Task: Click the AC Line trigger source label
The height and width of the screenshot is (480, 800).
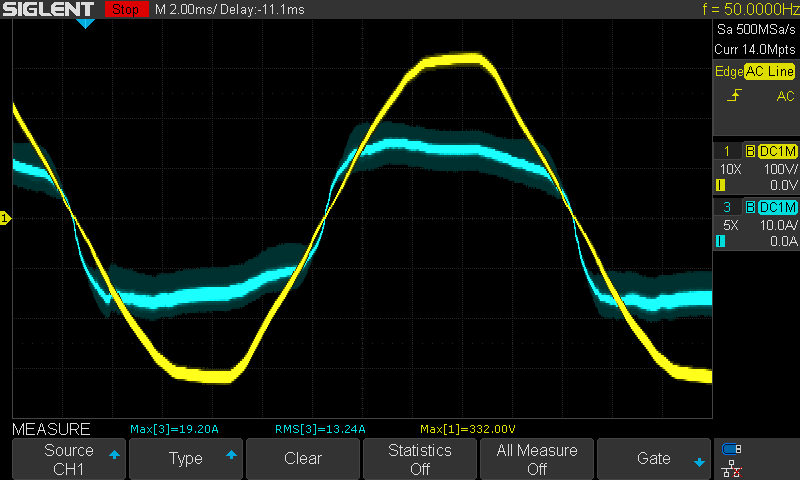Action: tap(769, 71)
